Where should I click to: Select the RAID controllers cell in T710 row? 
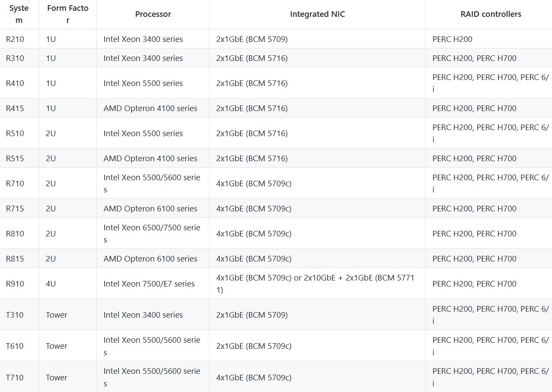point(489,377)
